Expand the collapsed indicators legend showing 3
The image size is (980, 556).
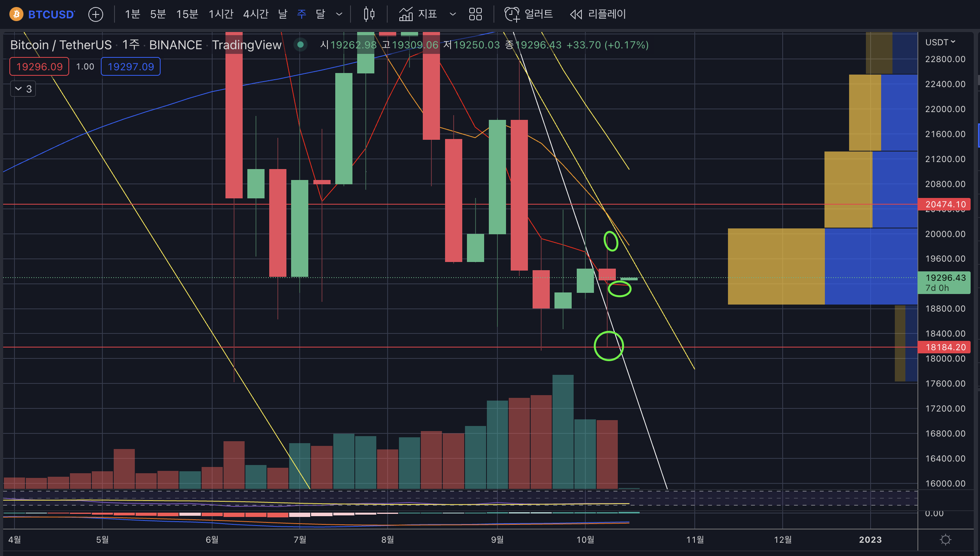pos(23,89)
